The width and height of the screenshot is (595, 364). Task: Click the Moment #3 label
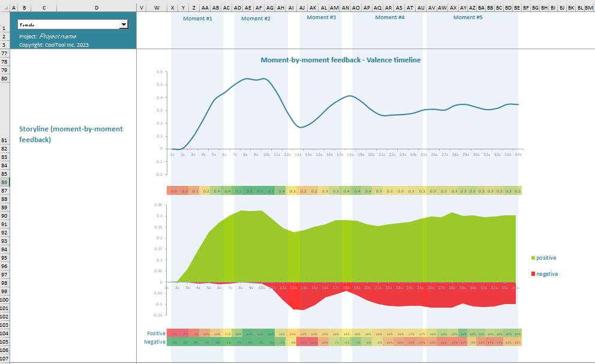click(321, 17)
